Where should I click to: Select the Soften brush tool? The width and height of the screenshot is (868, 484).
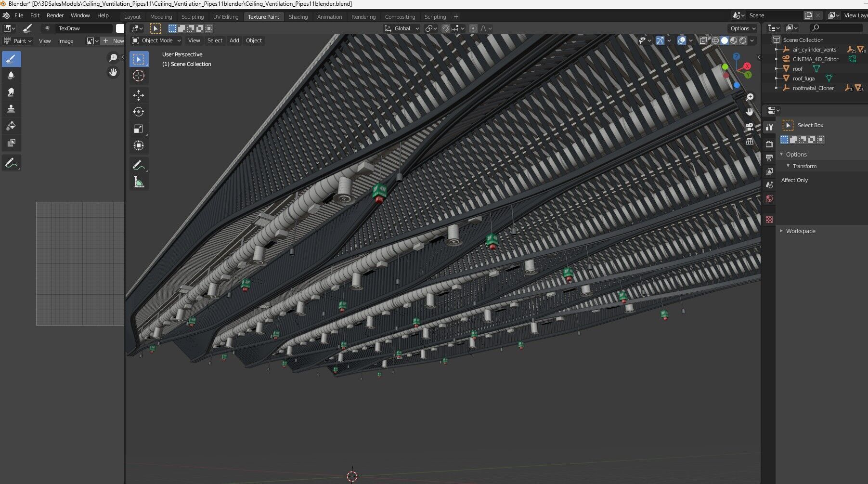pyautogui.click(x=11, y=76)
